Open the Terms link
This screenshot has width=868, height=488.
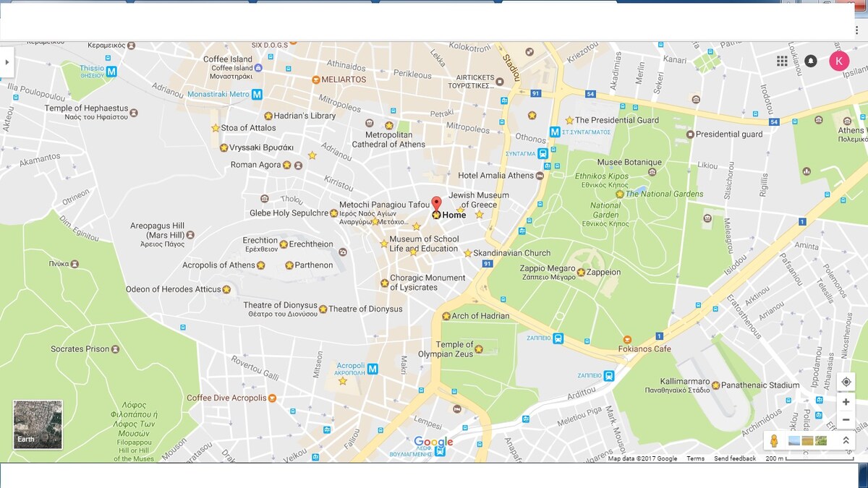[x=695, y=458]
